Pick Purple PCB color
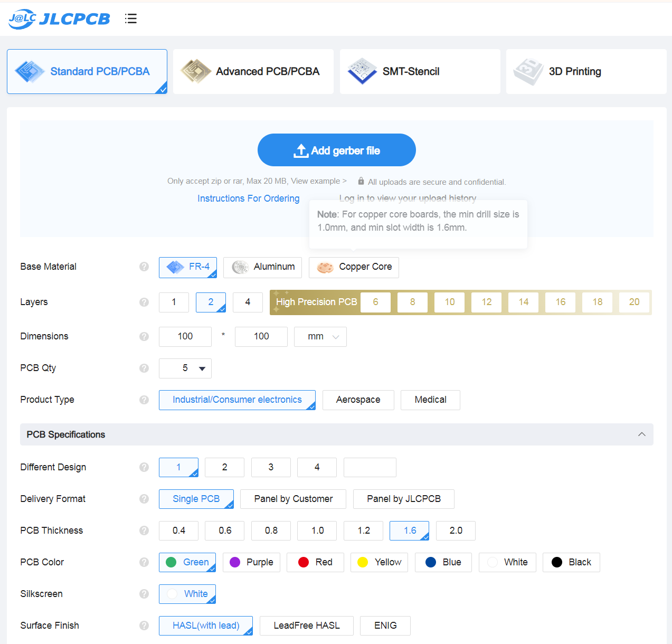 [251, 563]
